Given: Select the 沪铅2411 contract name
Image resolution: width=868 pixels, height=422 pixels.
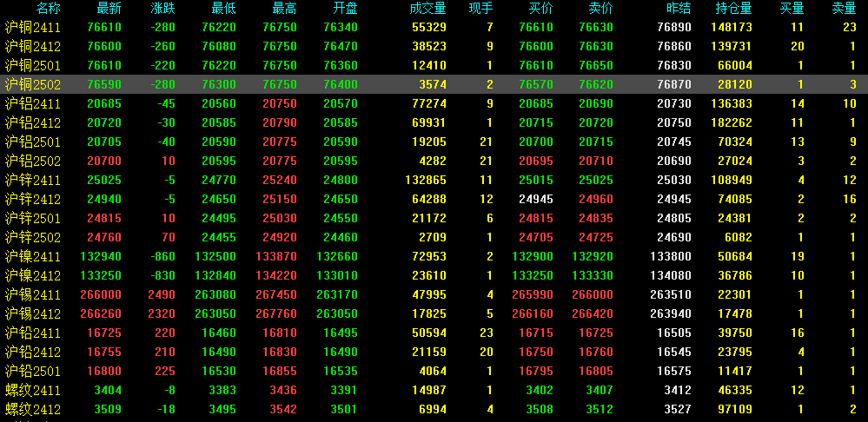Looking at the screenshot, I should (x=33, y=333).
